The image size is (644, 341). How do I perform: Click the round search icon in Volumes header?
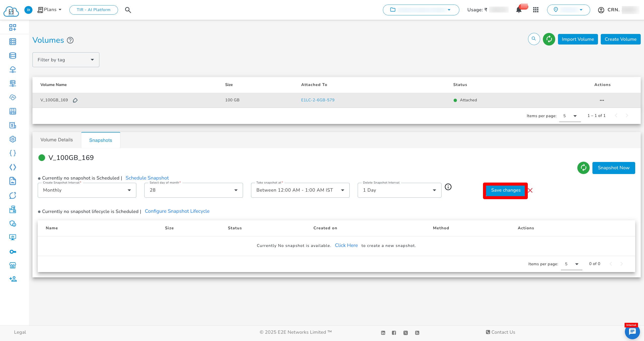[534, 39]
